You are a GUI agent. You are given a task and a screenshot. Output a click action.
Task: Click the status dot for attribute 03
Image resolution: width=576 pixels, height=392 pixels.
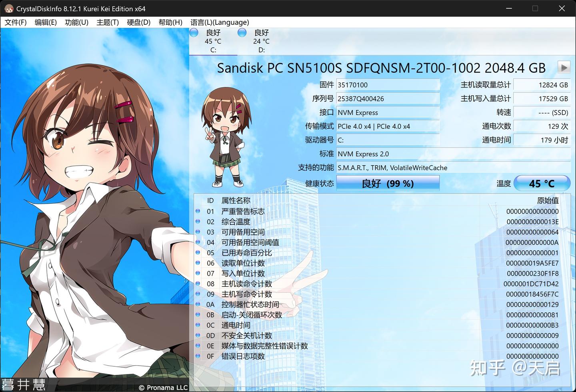pos(198,232)
